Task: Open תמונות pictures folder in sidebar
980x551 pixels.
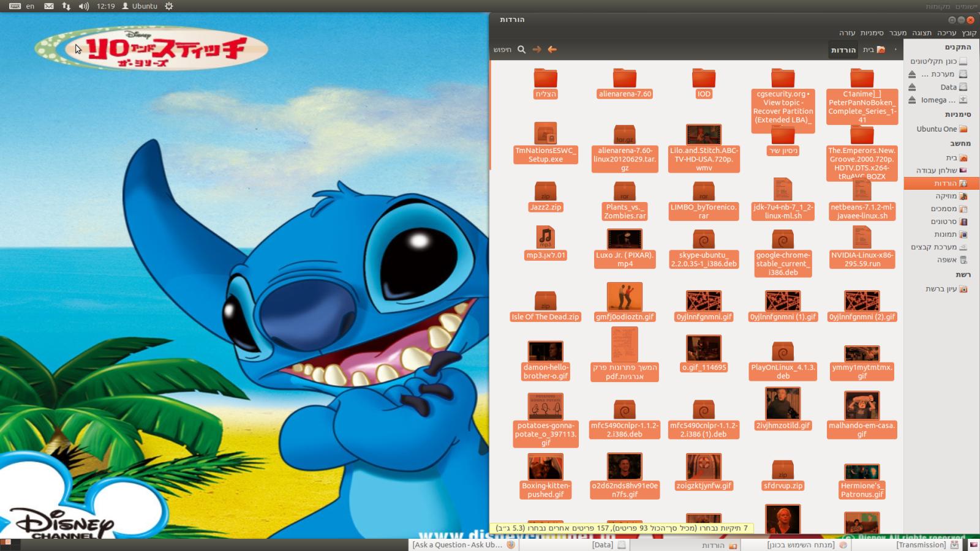Action: pyautogui.click(x=941, y=234)
